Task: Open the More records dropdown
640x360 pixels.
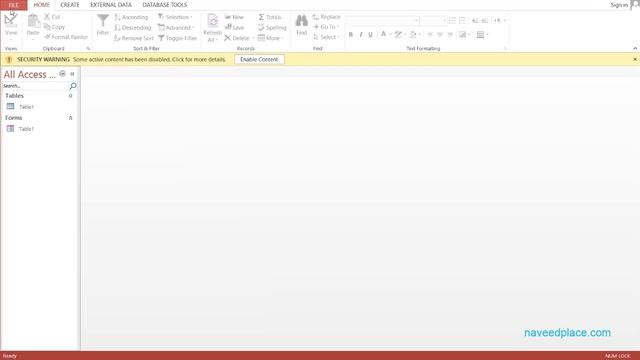Action: point(271,38)
